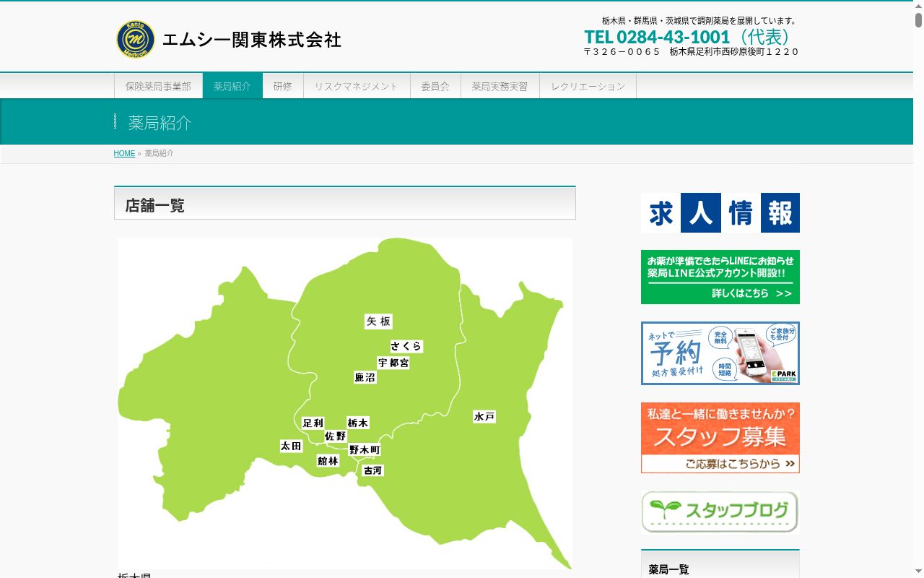The image size is (924, 578).
Task: Open the スタッフブログ button
Action: tap(720, 512)
